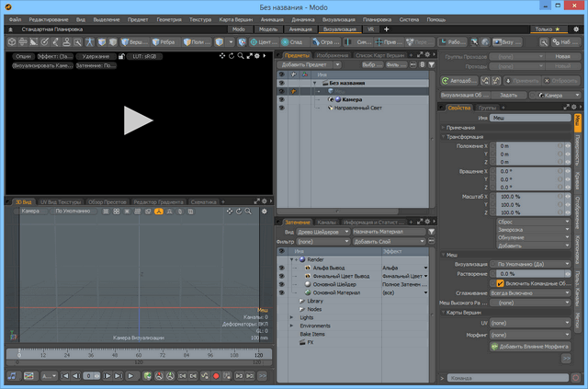Open the Текстура menu
Viewport: 588px width, 389px height.
[x=200, y=18]
